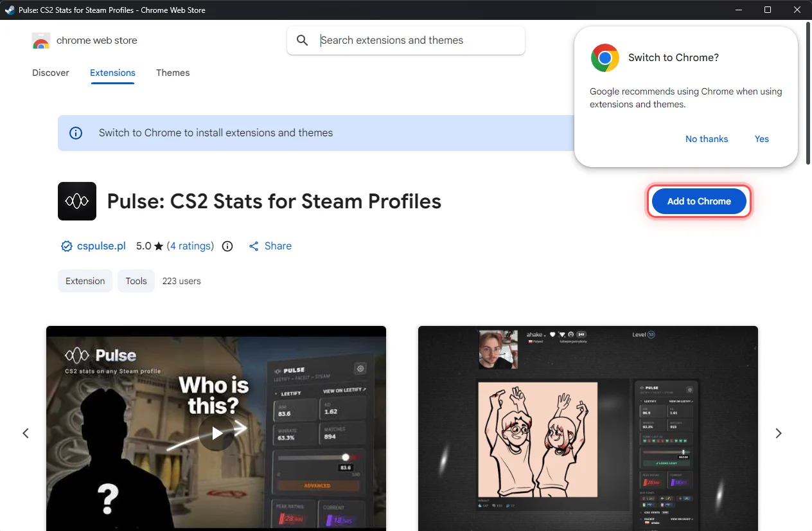Play the Pulse promo video
812x531 pixels.
point(216,433)
